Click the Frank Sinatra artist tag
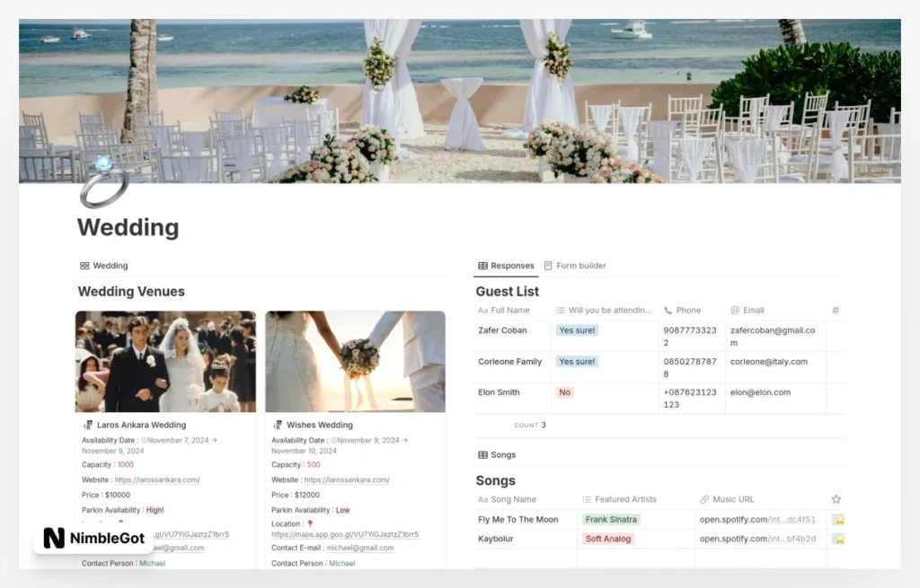This screenshot has width=920, height=588. pyautogui.click(x=611, y=520)
